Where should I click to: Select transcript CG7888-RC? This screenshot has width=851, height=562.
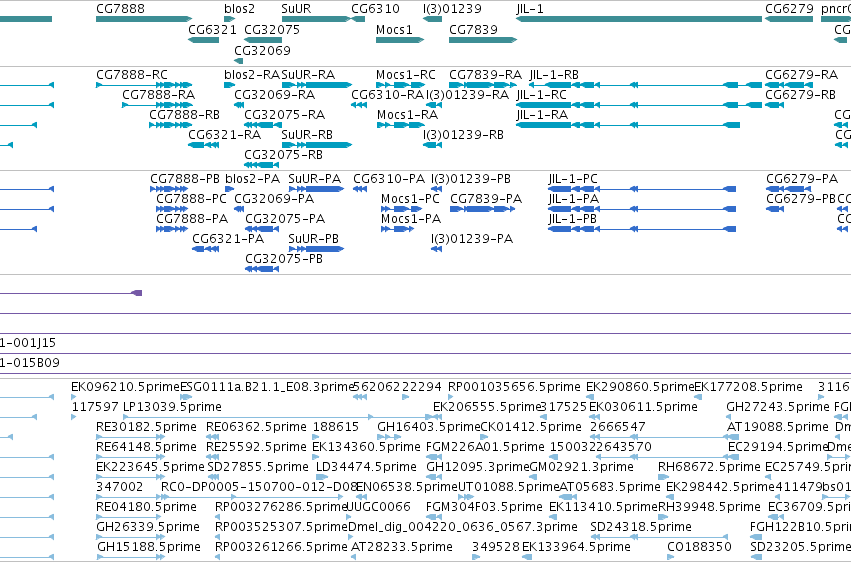pos(144,85)
